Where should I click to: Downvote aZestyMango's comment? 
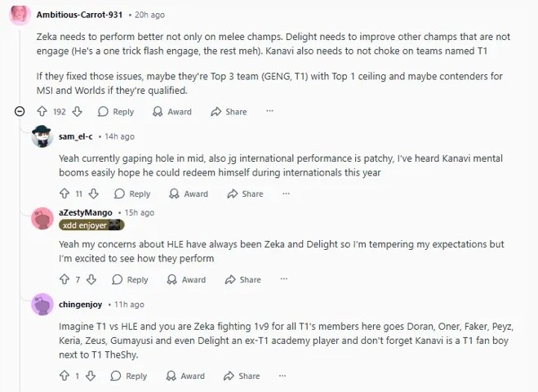[x=92, y=279]
